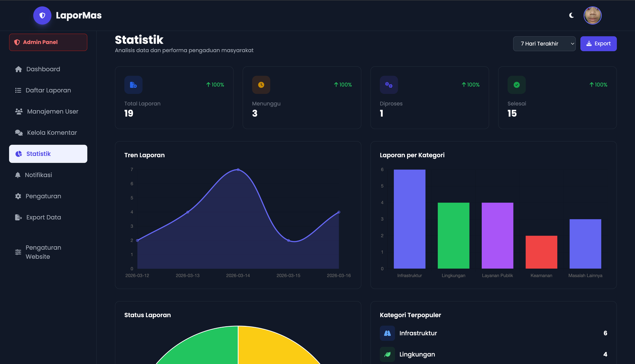The height and width of the screenshot is (364, 635).
Task: Click the Menunggu card's 100% indicator
Action: (x=343, y=85)
